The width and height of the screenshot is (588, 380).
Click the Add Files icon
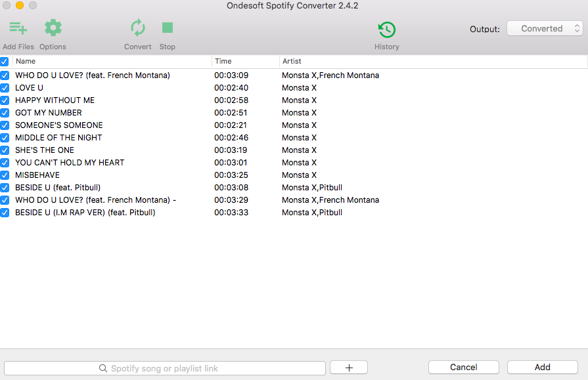pos(18,28)
